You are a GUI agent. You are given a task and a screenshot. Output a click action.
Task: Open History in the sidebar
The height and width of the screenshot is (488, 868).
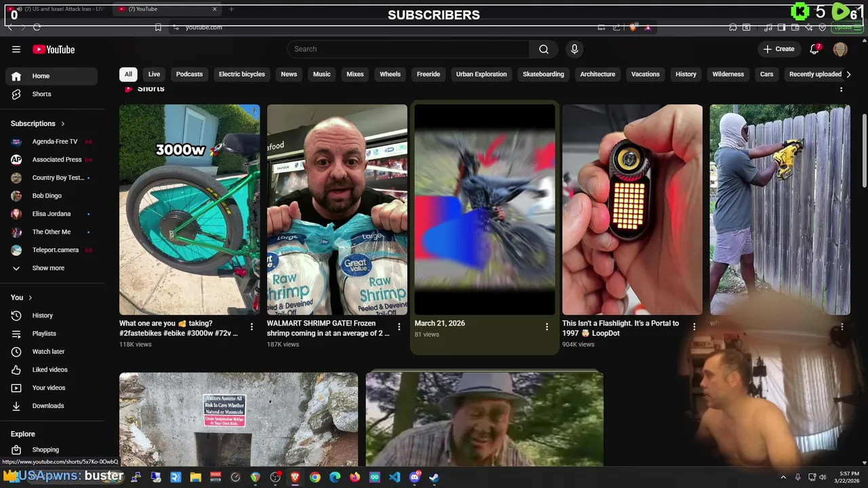52,315
